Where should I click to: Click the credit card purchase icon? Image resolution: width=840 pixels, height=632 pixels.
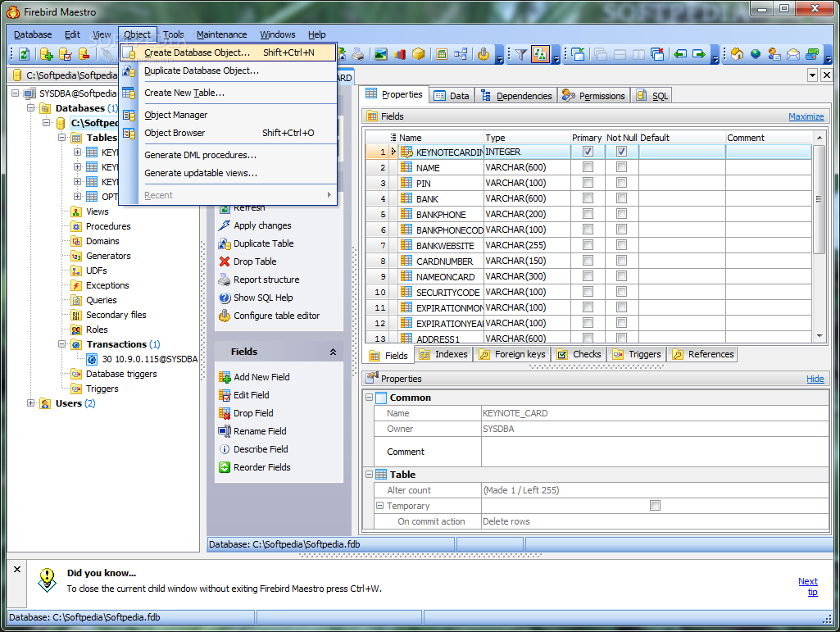tap(812, 54)
